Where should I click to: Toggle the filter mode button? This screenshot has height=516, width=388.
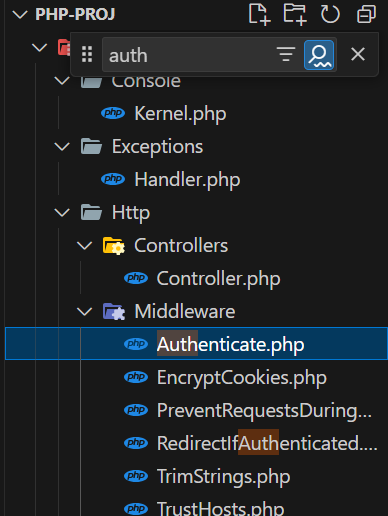pos(286,54)
